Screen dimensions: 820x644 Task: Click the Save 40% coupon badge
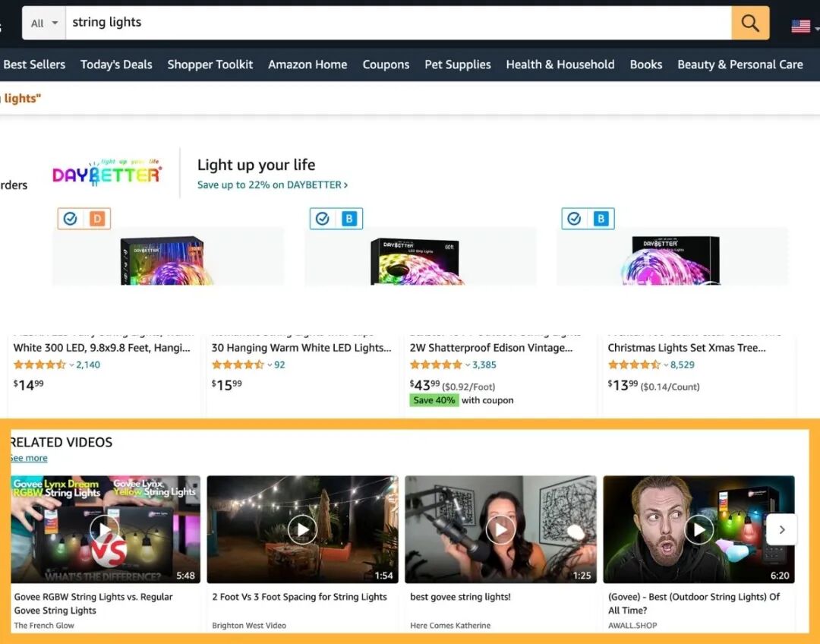[x=434, y=400]
